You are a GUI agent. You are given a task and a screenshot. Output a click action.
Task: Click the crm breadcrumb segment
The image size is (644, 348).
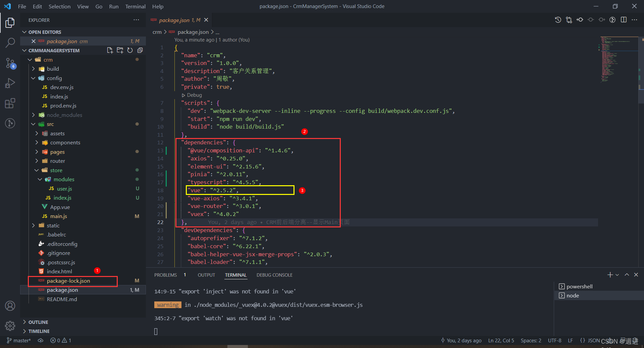pyautogui.click(x=157, y=32)
